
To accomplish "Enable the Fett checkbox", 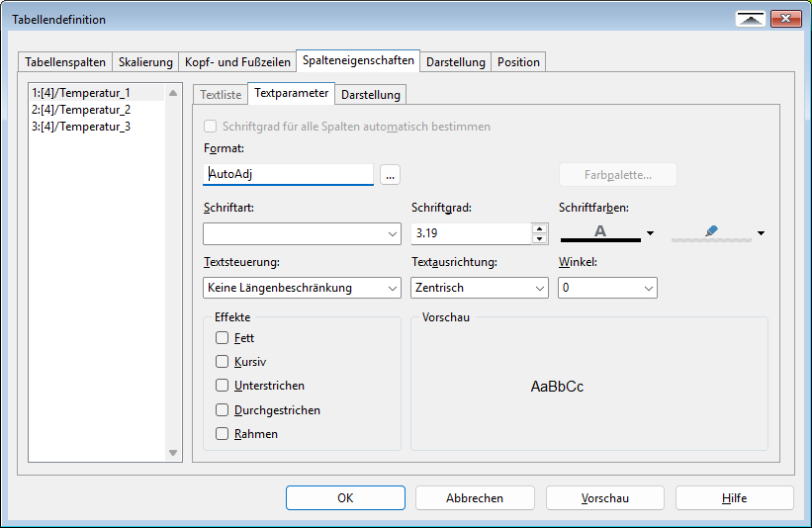I will point(223,338).
